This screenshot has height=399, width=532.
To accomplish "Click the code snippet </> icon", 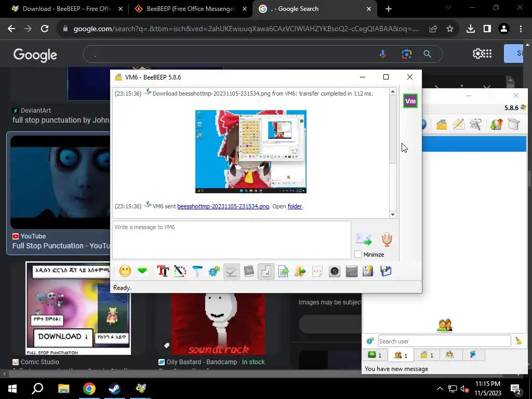I will click(317, 271).
